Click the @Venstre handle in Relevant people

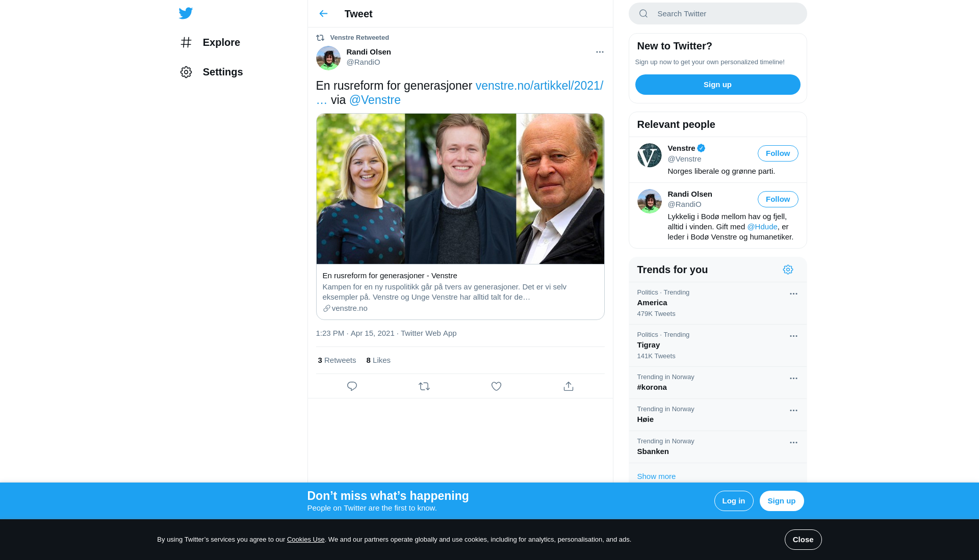tap(684, 159)
